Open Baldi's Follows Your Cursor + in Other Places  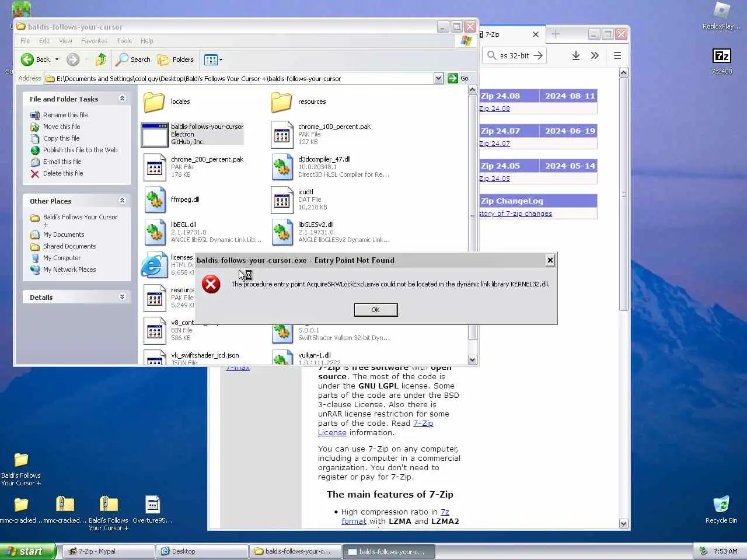80,220
